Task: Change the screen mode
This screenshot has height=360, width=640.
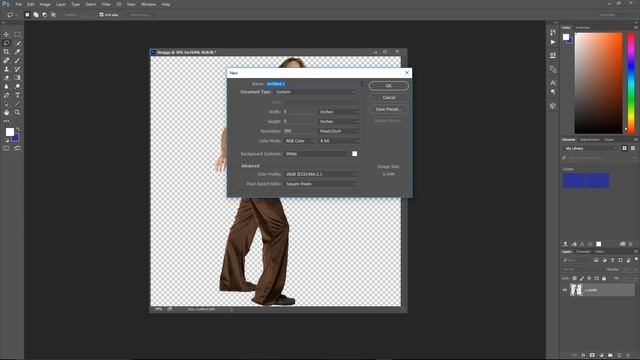Action: pyautogui.click(x=17, y=149)
